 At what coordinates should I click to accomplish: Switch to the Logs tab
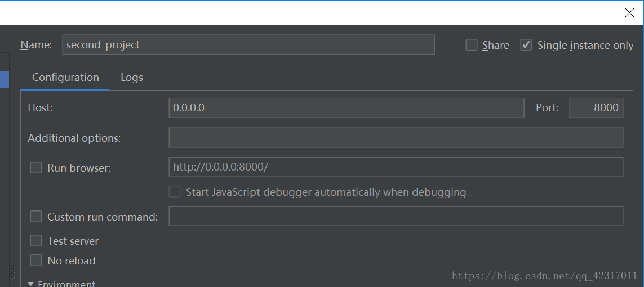(x=132, y=78)
